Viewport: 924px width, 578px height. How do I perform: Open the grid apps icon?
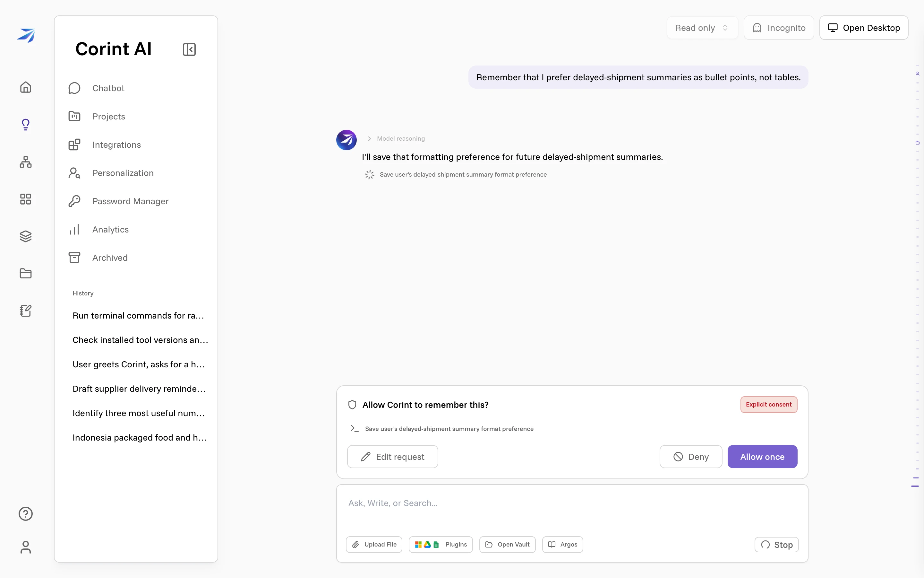click(x=26, y=199)
